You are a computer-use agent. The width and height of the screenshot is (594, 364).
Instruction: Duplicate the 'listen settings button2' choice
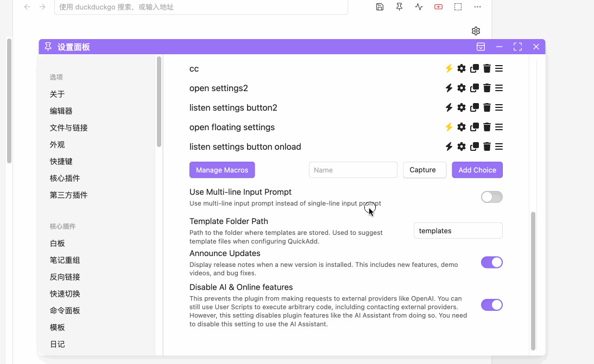(475, 107)
